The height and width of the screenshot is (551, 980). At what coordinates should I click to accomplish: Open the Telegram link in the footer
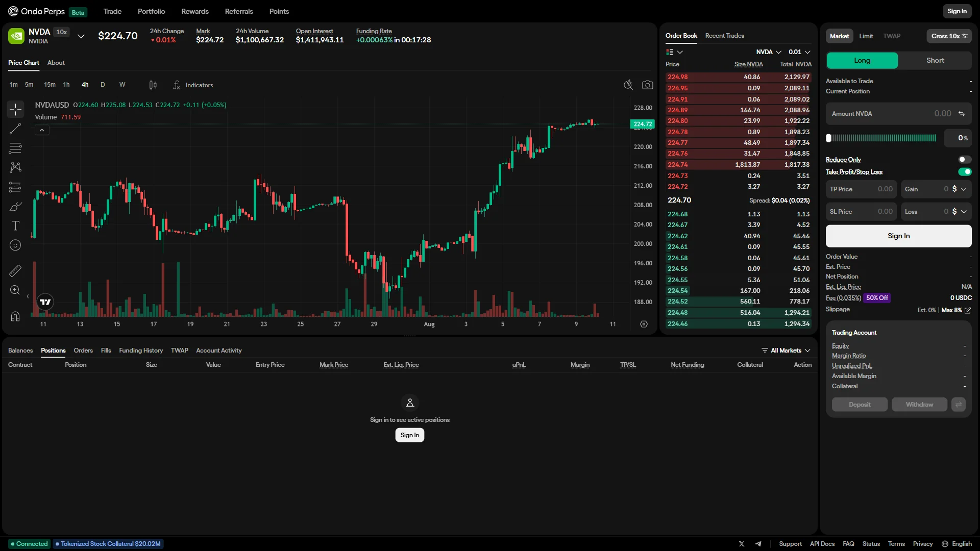click(758, 544)
